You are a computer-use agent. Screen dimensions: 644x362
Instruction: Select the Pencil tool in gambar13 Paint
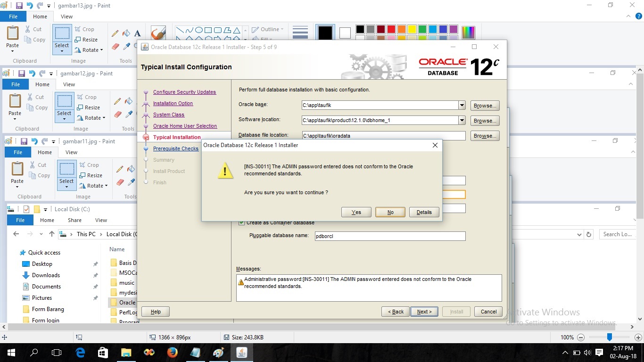pos(115,33)
